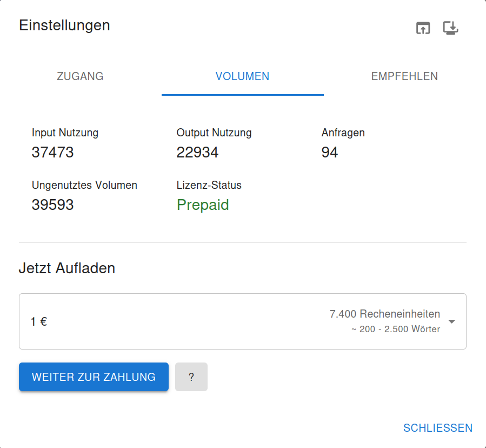This screenshot has height=448, width=486.
Task: Click the Jetzt Aufladen heading
Action: coord(67,268)
